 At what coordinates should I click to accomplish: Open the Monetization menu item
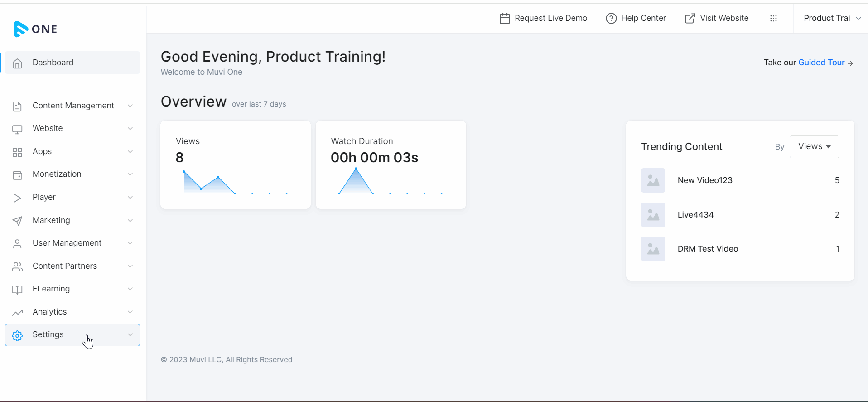pyautogui.click(x=72, y=174)
